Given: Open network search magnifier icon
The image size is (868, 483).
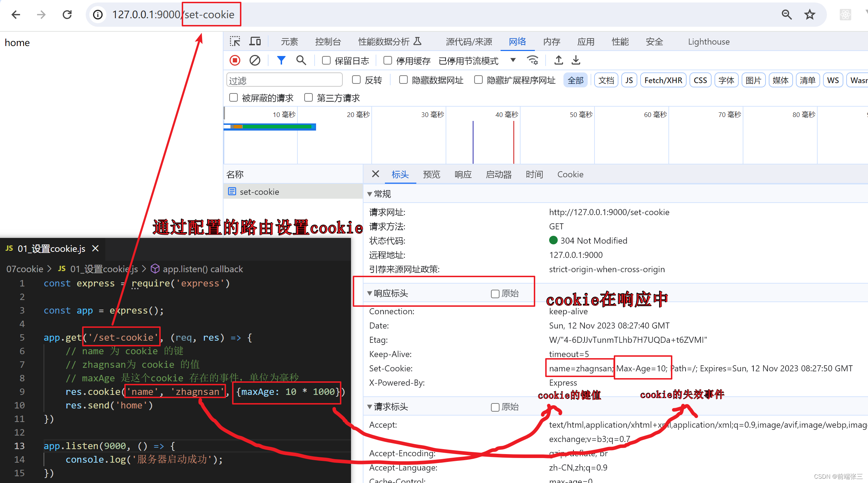Looking at the screenshot, I should pos(301,60).
